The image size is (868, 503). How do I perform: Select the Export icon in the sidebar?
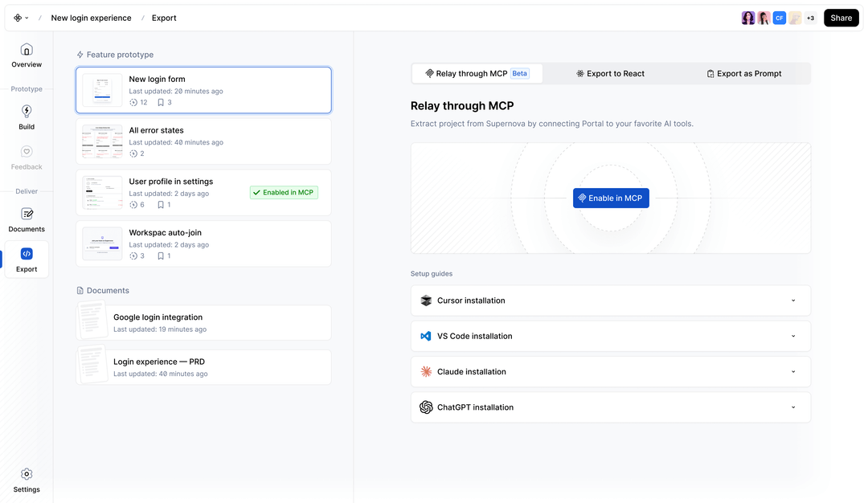[x=27, y=256]
